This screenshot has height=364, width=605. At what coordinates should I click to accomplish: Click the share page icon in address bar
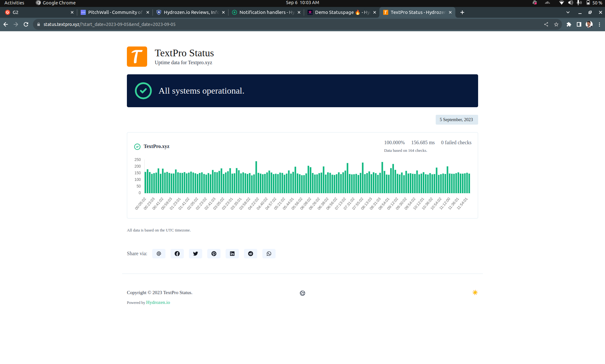coord(546,24)
